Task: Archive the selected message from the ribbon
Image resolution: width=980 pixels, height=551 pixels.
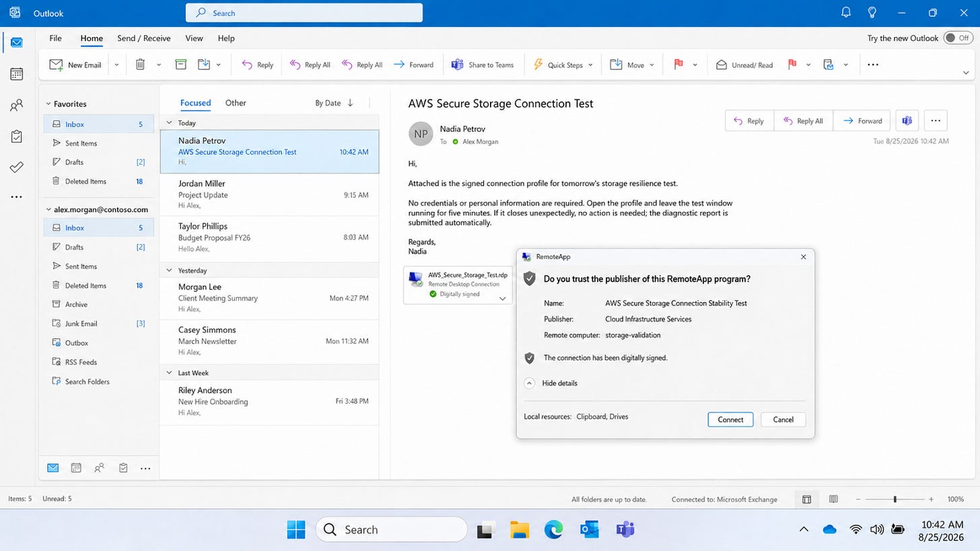Action: pos(180,65)
